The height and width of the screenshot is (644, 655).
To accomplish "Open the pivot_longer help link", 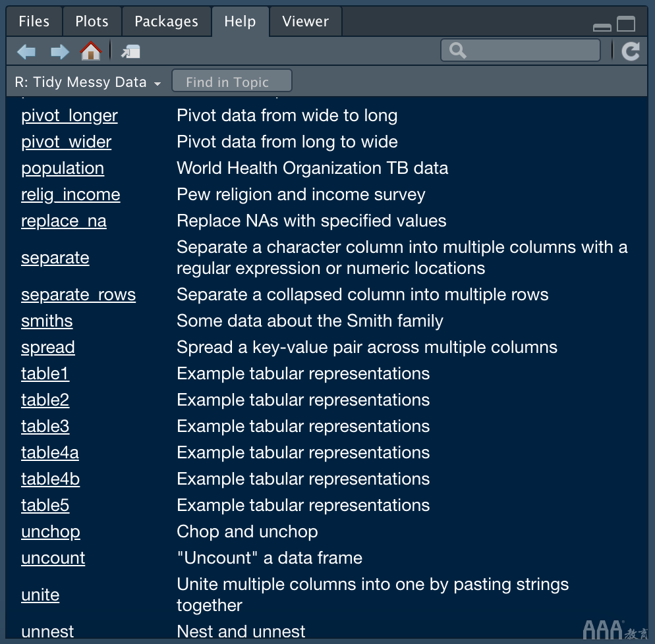I will pos(69,116).
